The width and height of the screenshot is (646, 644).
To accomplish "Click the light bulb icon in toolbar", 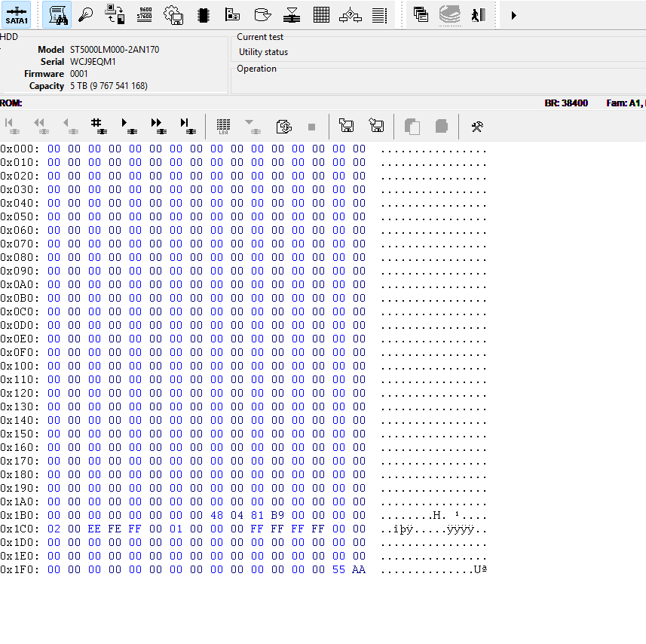I will (86, 14).
